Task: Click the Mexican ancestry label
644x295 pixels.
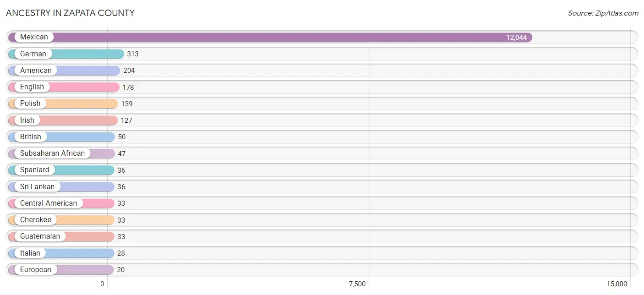Action: coord(34,37)
